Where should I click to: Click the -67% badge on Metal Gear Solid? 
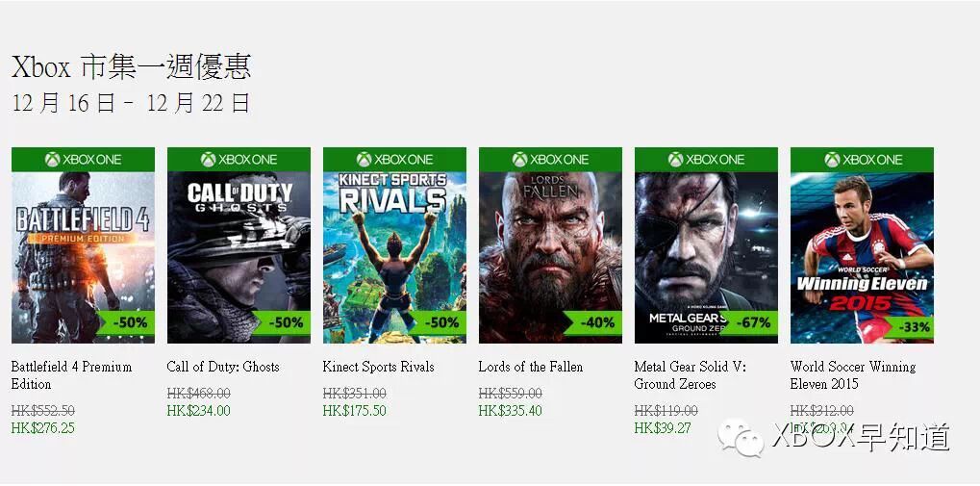[752, 322]
